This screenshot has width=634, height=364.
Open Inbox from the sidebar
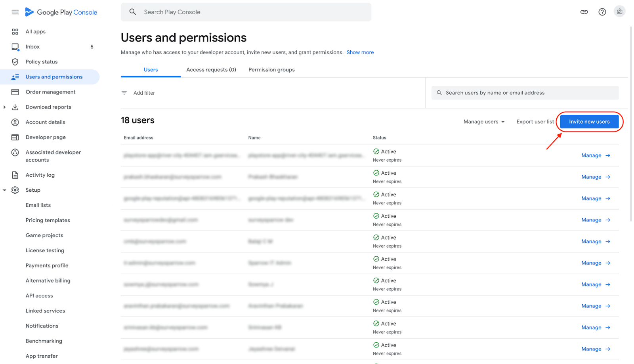[32, 47]
